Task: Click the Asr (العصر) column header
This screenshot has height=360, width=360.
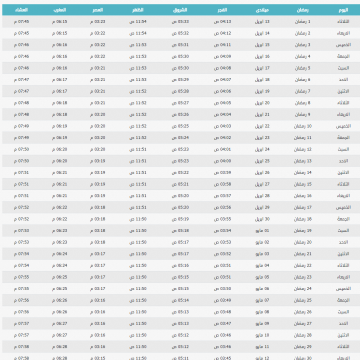Action: point(98,10)
